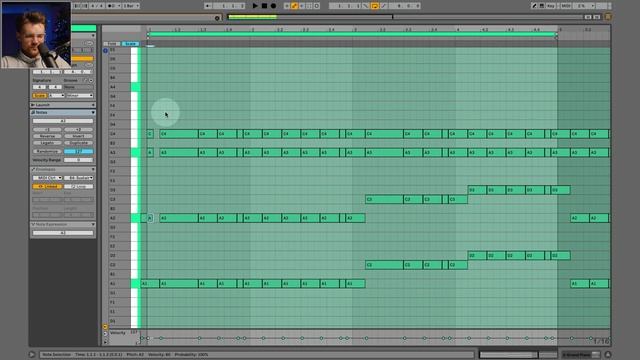Toggle the yellow lane button beside Velocity
Image resolution: width=640 pixels, height=360 pixels.
pyautogui.click(x=105, y=327)
